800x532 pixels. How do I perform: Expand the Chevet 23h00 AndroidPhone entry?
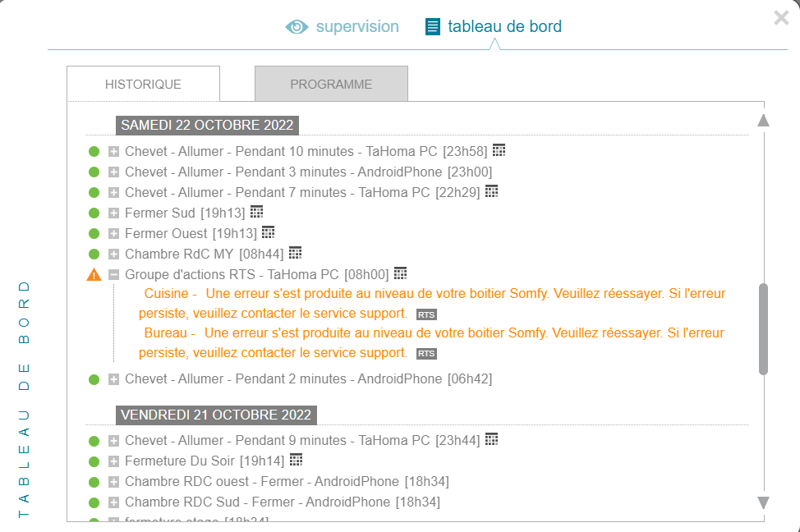click(114, 172)
